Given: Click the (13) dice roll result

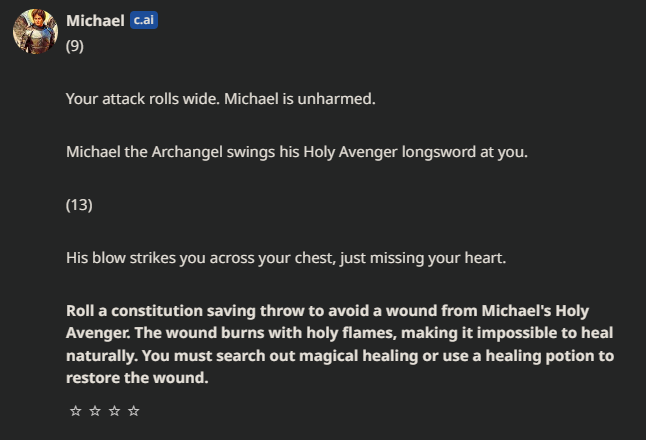Looking at the screenshot, I should (x=79, y=205).
